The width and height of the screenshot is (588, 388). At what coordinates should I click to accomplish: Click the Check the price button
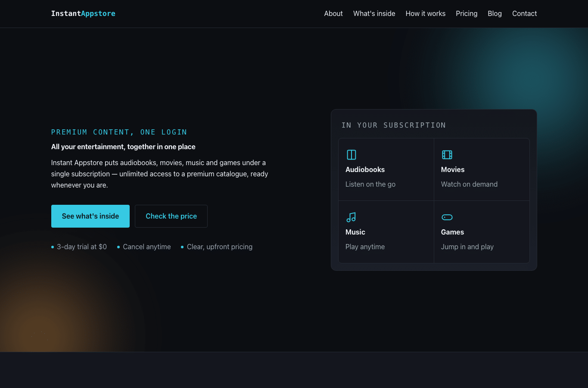(171, 216)
